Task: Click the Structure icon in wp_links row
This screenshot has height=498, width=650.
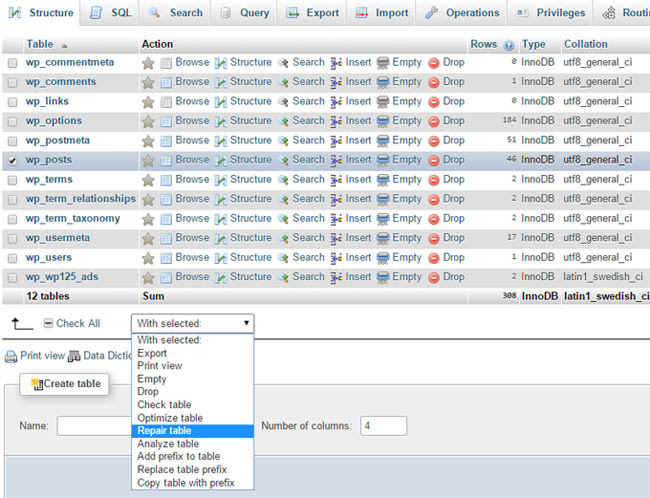Action: 221,102
